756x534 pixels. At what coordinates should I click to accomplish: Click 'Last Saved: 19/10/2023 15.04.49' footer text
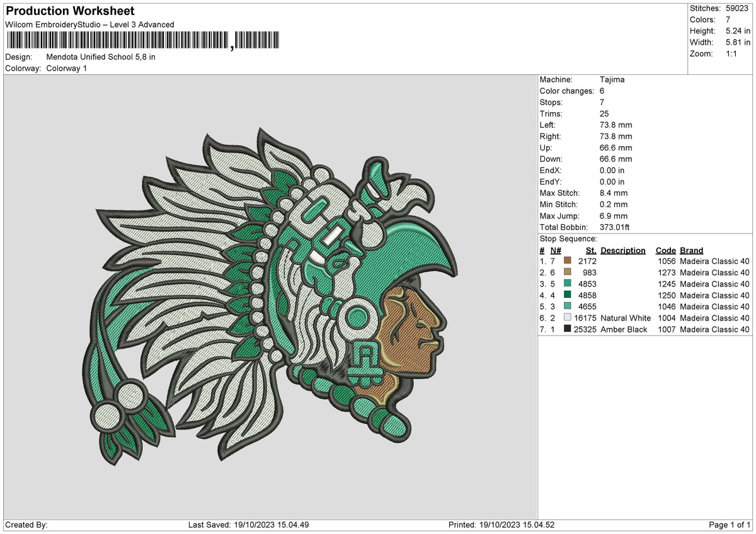click(x=248, y=525)
